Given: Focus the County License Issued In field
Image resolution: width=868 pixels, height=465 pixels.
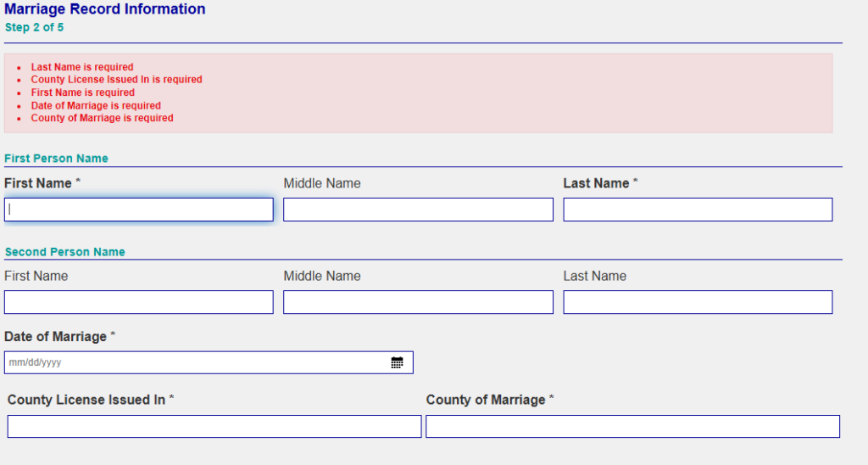Looking at the screenshot, I should click(214, 427).
